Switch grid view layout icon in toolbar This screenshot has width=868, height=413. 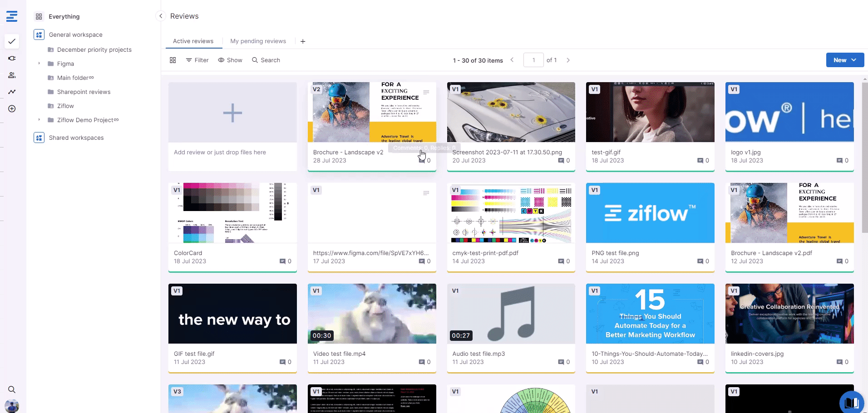click(x=173, y=60)
